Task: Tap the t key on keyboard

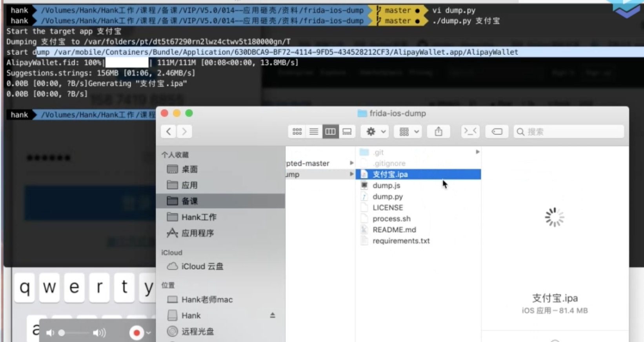Action: pos(124,287)
